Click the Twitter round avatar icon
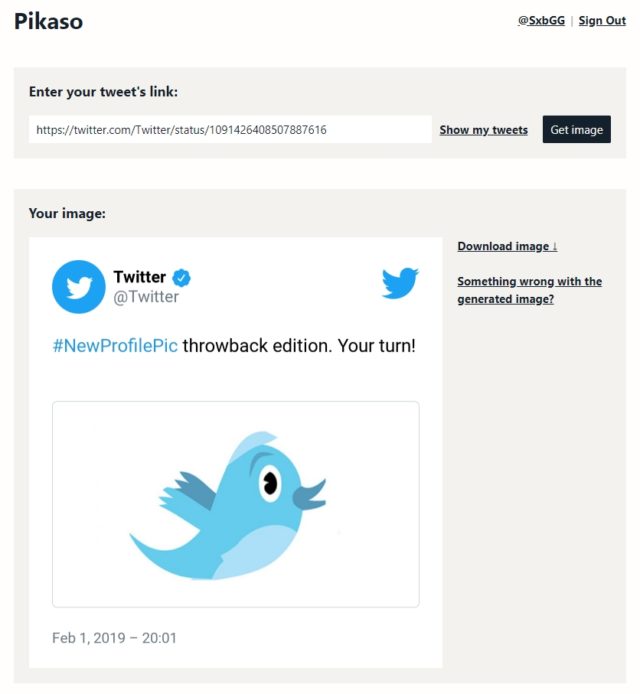Screen dimensions: 640x694 [x=79, y=287]
